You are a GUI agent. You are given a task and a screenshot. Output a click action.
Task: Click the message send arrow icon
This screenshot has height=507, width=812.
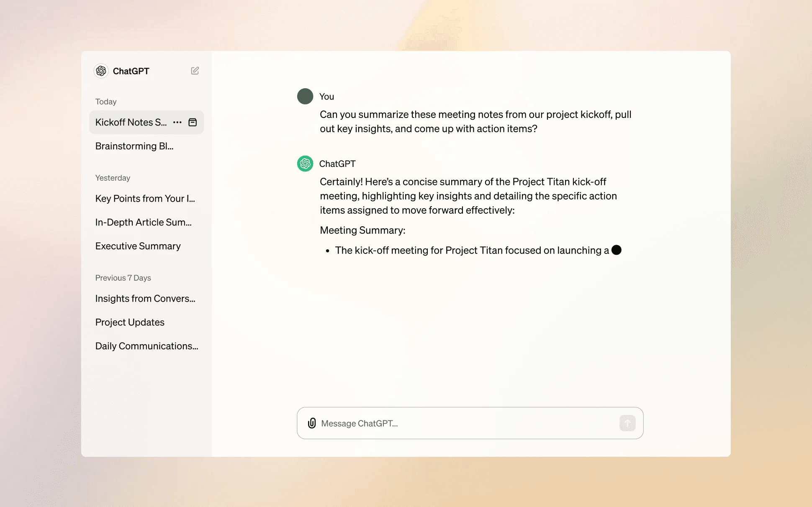[627, 423]
